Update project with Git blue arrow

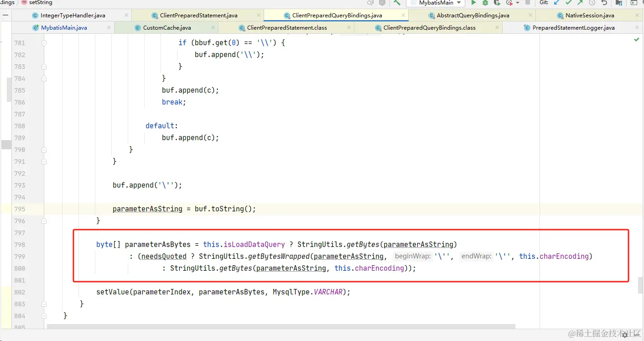(556, 3)
